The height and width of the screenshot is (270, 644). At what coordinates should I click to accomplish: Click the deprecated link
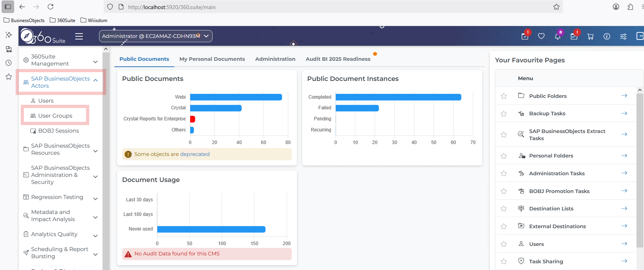(x=195, y=154)
